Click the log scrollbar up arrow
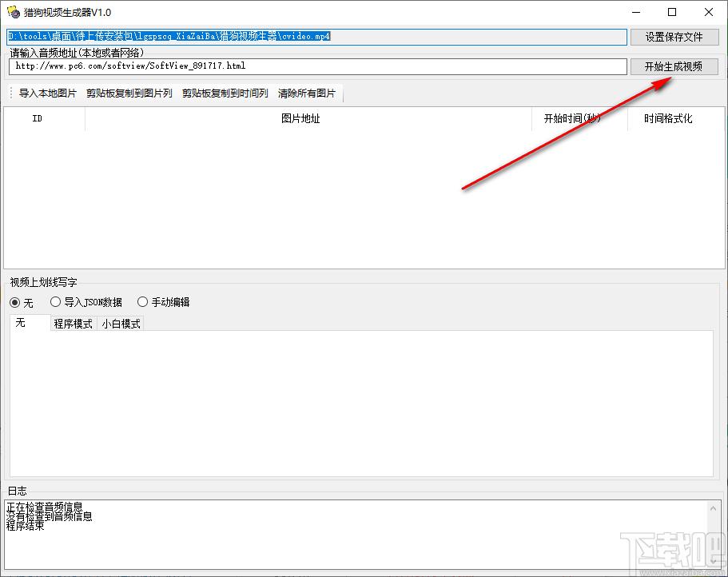This screenshot has width=728, height=577. click(x=714, y=509)
